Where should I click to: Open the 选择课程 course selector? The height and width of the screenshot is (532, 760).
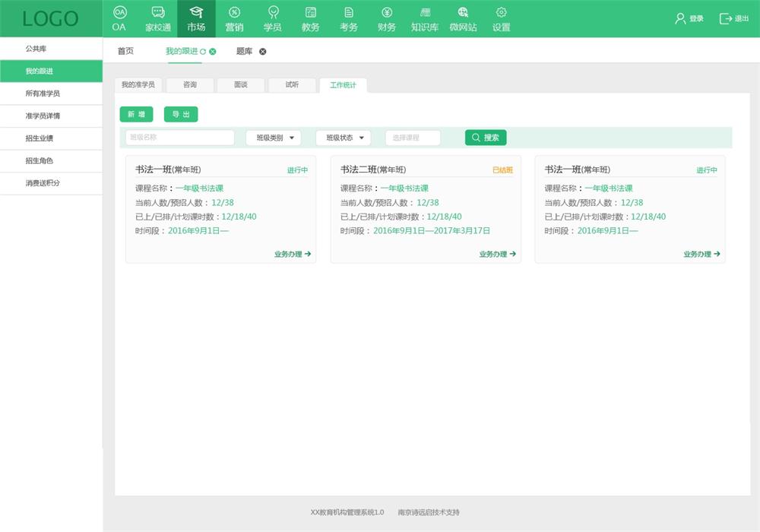click(x=413, y=138)
